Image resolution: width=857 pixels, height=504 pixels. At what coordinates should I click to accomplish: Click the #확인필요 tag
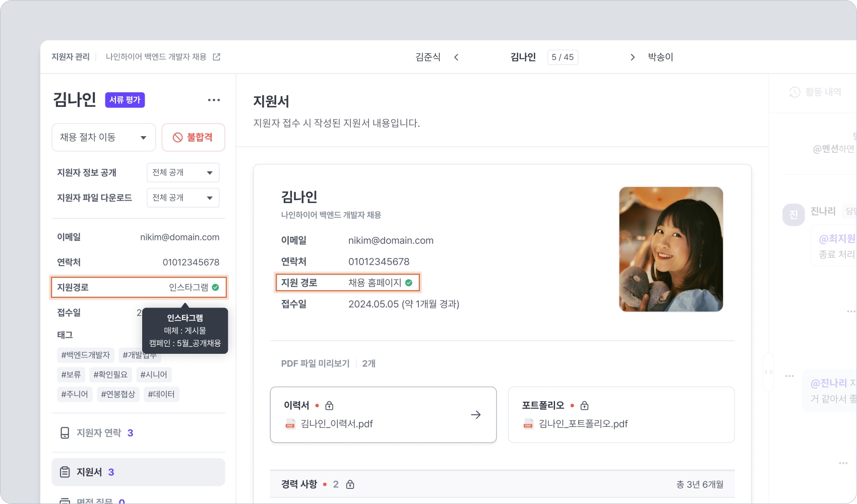point(110,374)
